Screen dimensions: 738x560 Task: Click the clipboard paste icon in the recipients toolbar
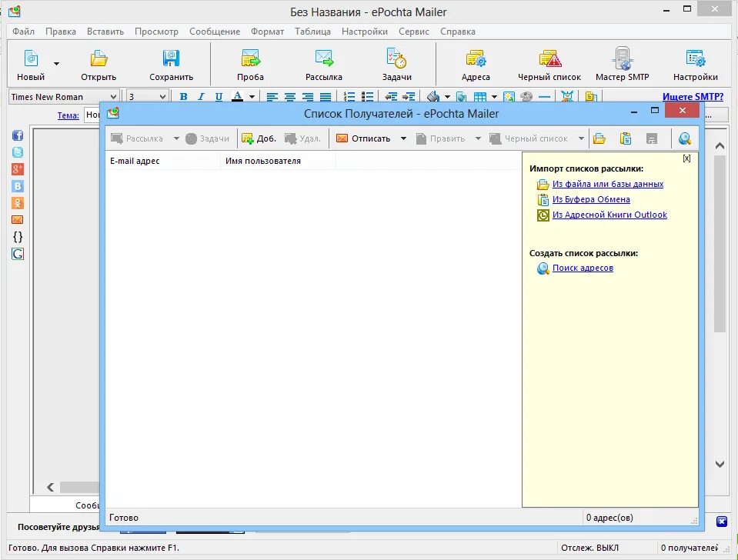[x=626, y=138]
